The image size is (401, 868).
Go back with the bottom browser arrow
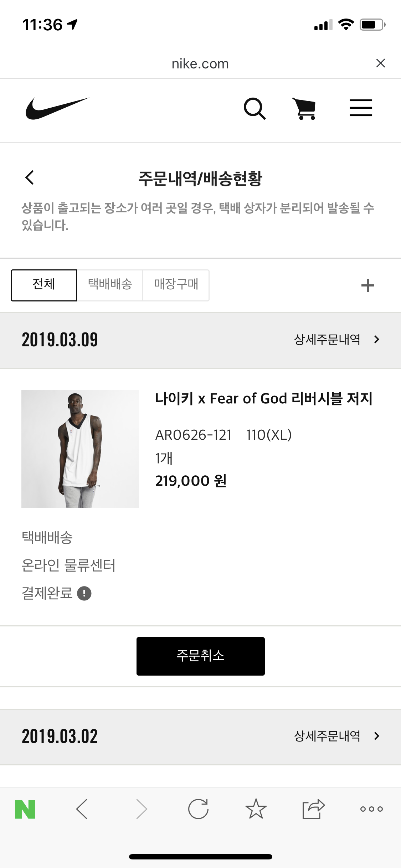[x=82, y=809]
